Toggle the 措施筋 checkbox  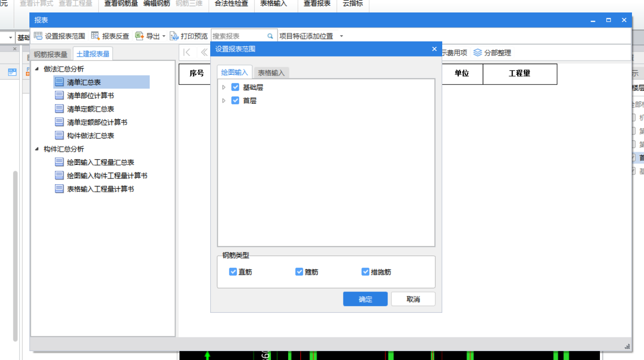(366, 271)
